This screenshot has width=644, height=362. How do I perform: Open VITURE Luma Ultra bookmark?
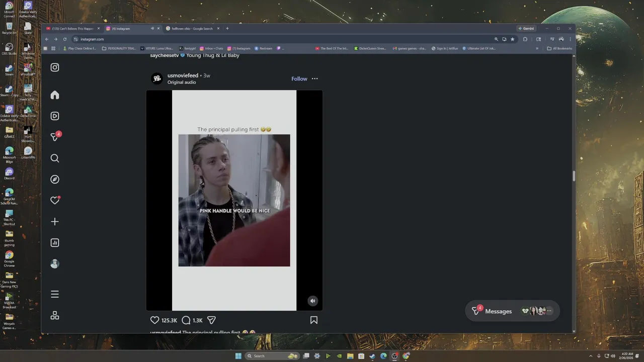click(x=157, y=49)
